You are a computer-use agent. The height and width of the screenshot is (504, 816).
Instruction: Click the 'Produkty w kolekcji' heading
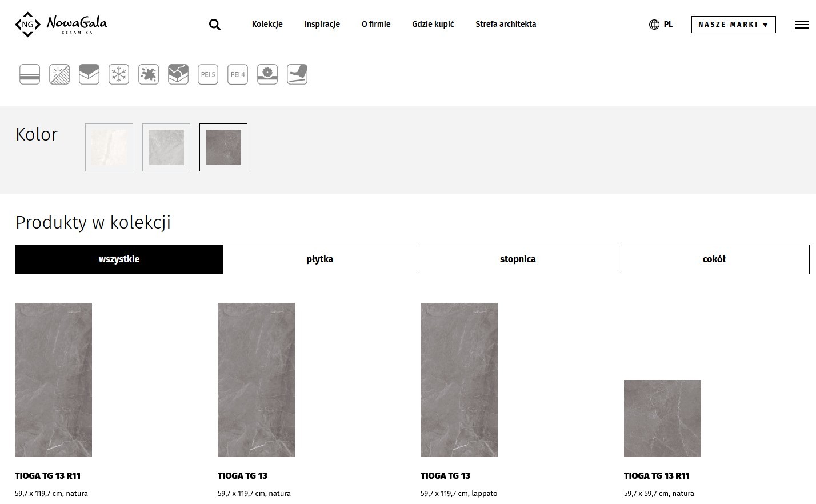coord(93,222)
